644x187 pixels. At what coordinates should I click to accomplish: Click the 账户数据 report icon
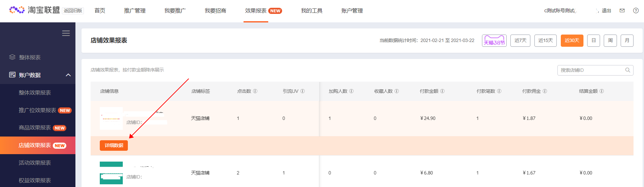click(x=12, y=75)
